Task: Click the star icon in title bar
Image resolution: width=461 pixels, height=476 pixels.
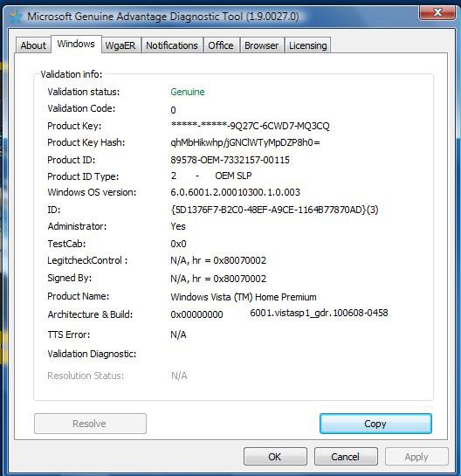Action: (15, 17)
